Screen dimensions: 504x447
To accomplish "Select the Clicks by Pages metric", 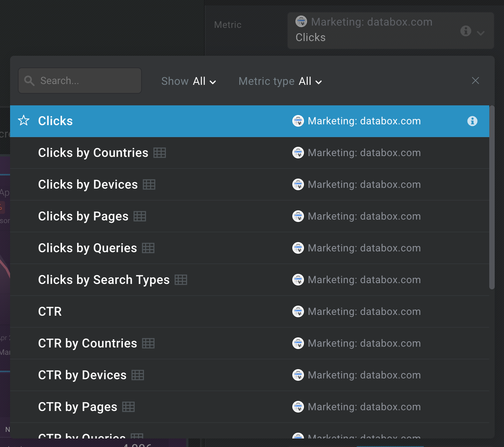I will pyautogui.click(x=250, y=217).
